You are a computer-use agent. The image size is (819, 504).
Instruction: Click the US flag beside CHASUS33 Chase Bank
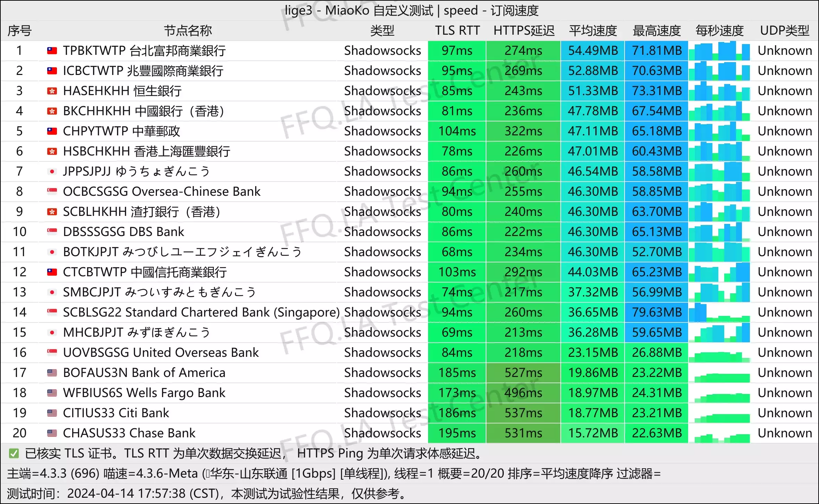[x=52, y=433]
